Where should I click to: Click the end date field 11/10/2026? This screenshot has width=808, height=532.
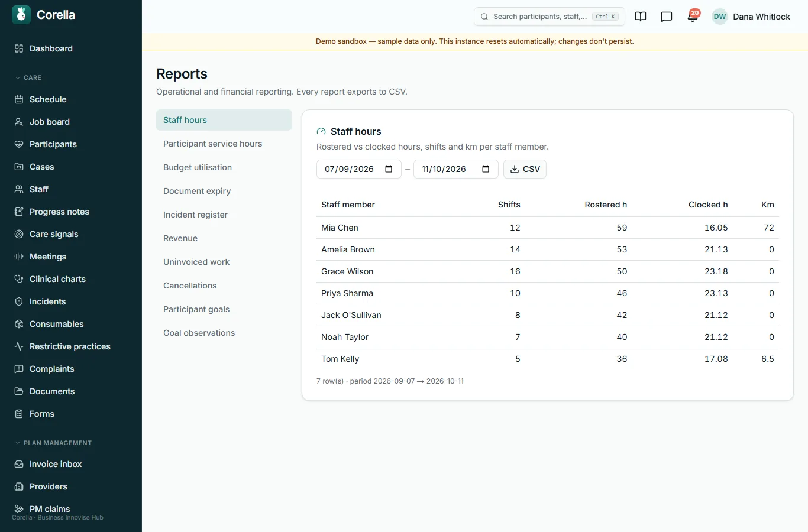[x=456, y=169]
